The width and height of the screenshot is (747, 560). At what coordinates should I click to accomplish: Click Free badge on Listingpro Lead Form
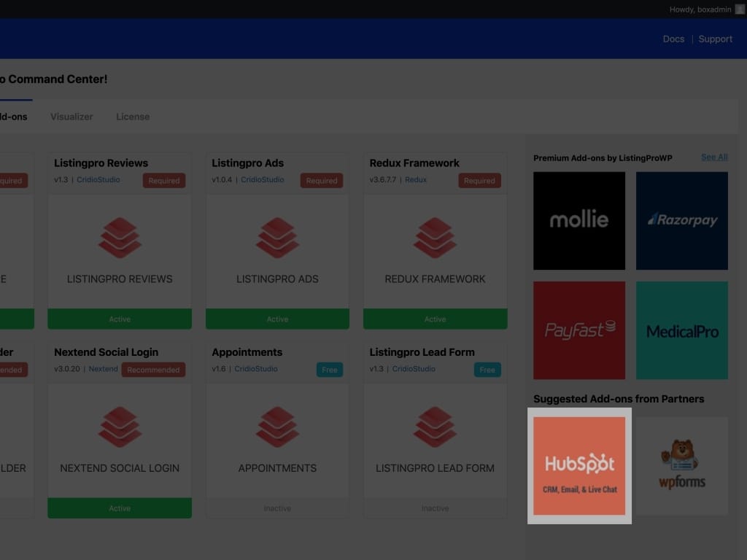coord(487,370)
